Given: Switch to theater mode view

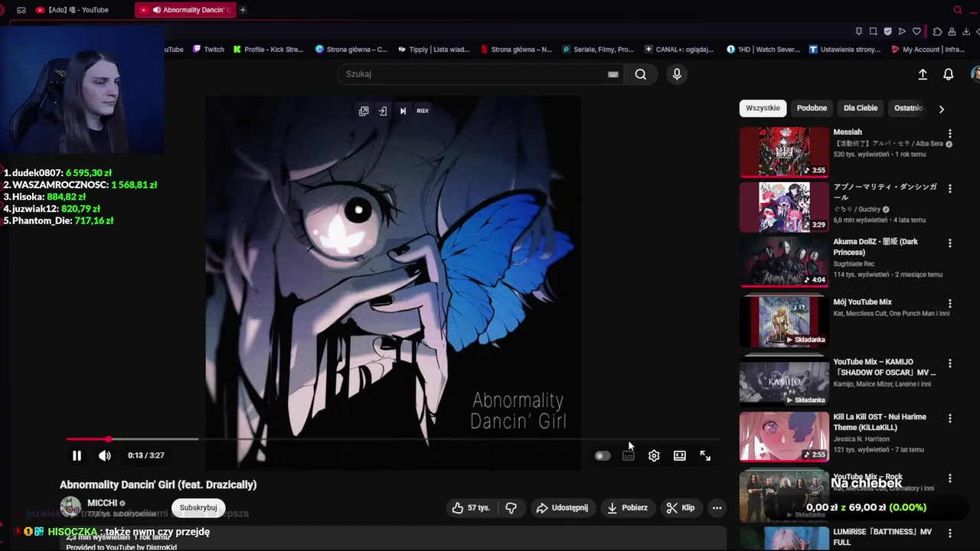Looking at the screenshot, I should pyautogui.click(x=680, y=455).
